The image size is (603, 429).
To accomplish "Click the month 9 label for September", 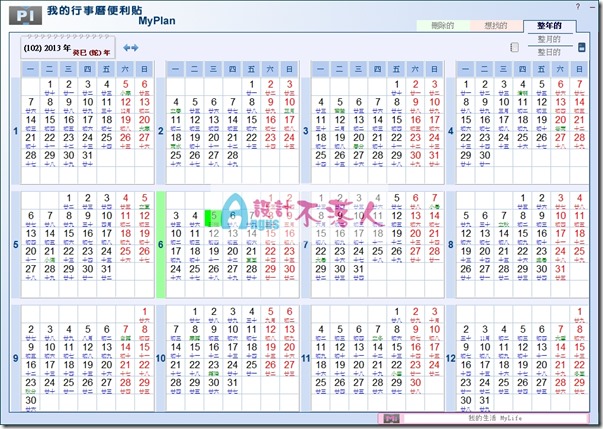I will click(x=14, y=357).
